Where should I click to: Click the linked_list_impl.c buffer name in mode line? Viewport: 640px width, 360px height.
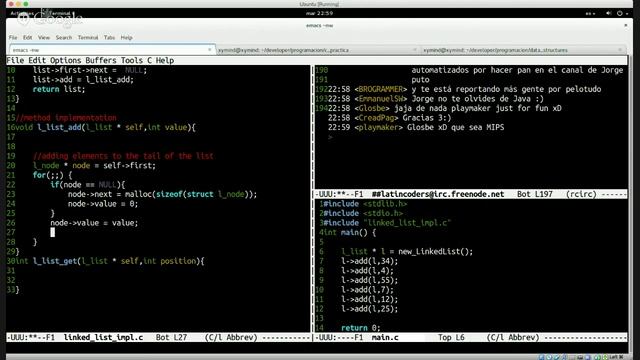click(x=103, y=338)
